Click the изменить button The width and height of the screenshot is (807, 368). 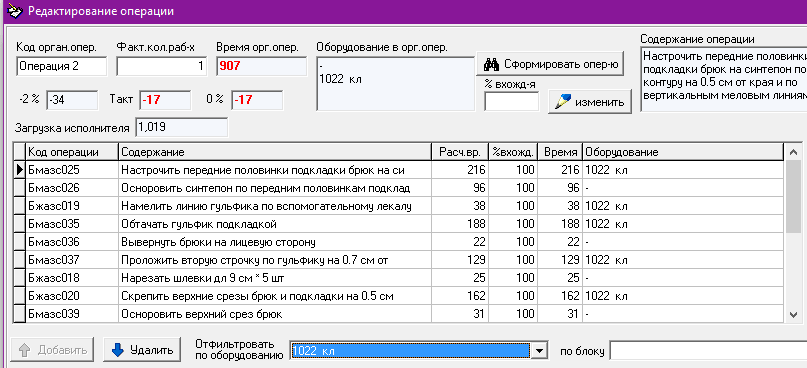[589, 102]
